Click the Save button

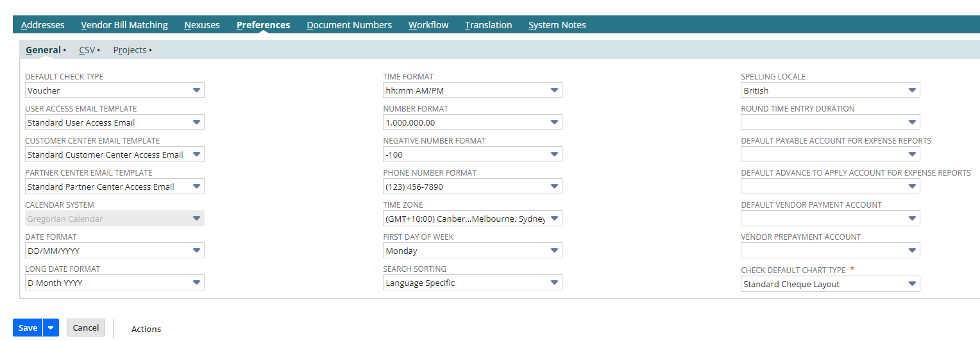tap(28, 328)
